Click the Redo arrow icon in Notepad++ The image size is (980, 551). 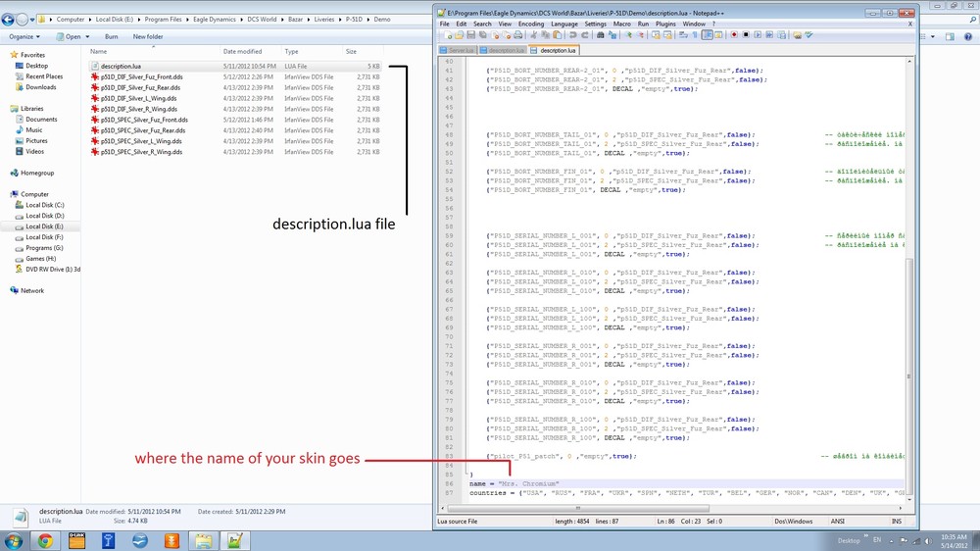point(584,35)
